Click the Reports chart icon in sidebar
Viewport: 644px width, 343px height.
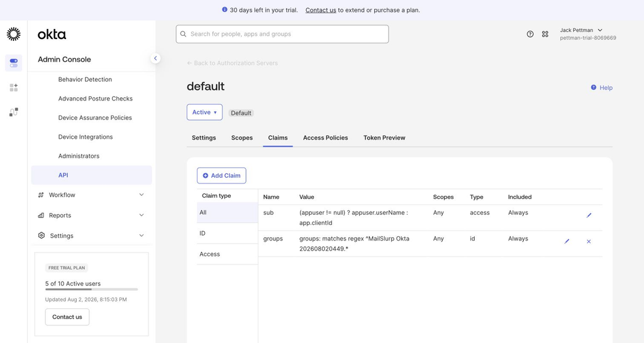[41, 215]
